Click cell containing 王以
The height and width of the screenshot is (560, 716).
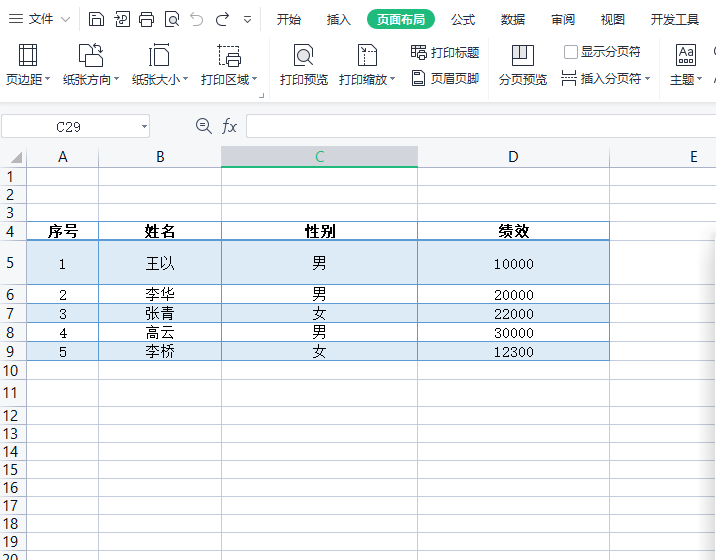pyautogui.click(x=160, y=263)
